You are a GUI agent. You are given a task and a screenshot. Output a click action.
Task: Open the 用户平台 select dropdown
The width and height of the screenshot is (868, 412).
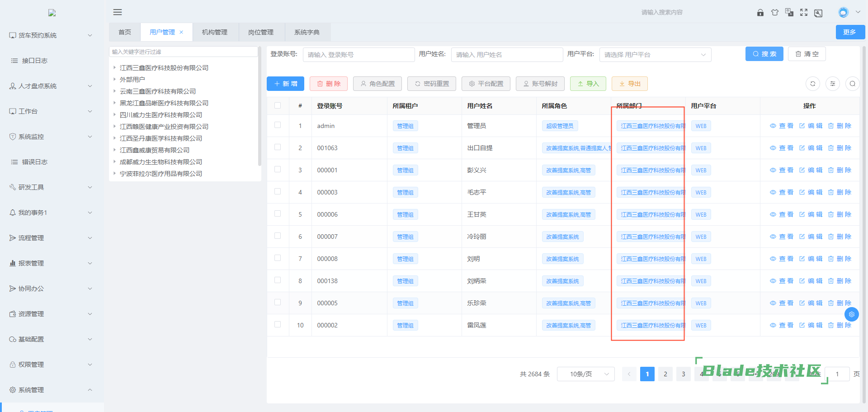coord(655,55)
